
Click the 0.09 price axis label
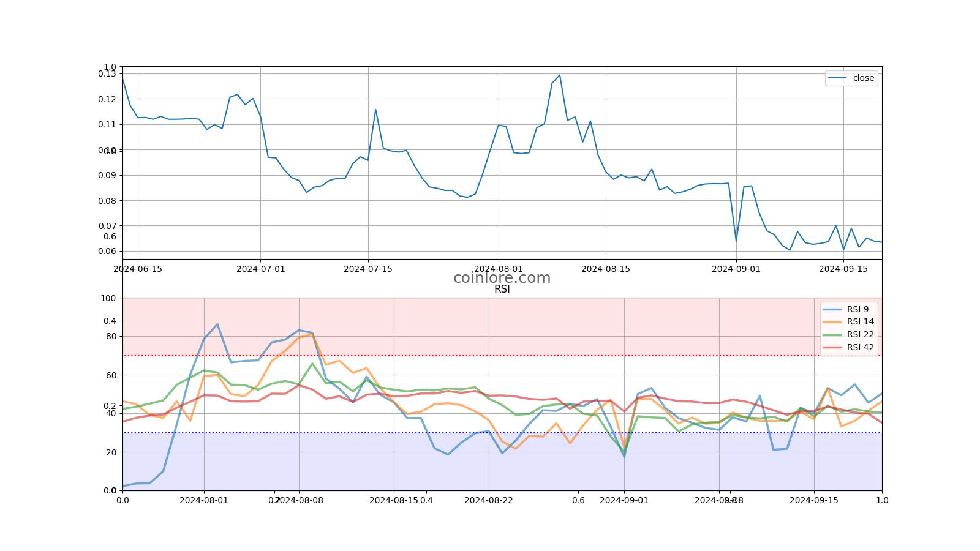click(107, 175)
